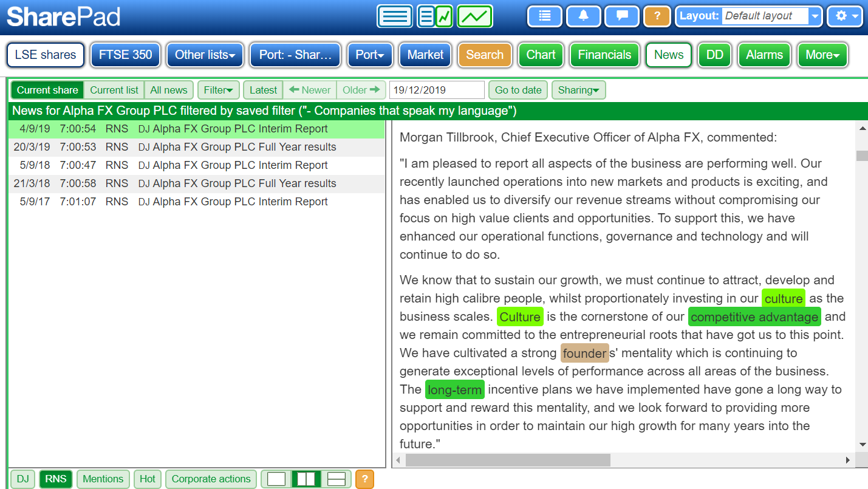
Task: Expand the Port dropdown
Action: coord(370,55)
